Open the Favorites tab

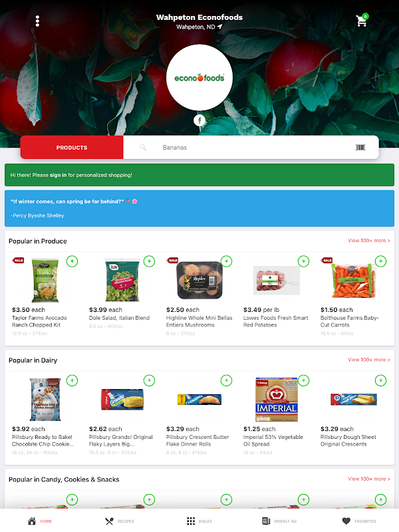pos(359,521)
